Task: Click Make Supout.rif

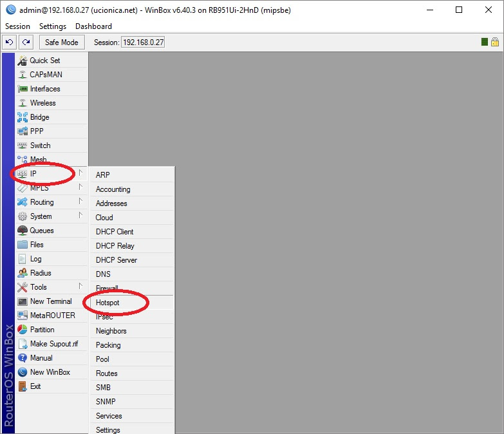Action: 51,344
